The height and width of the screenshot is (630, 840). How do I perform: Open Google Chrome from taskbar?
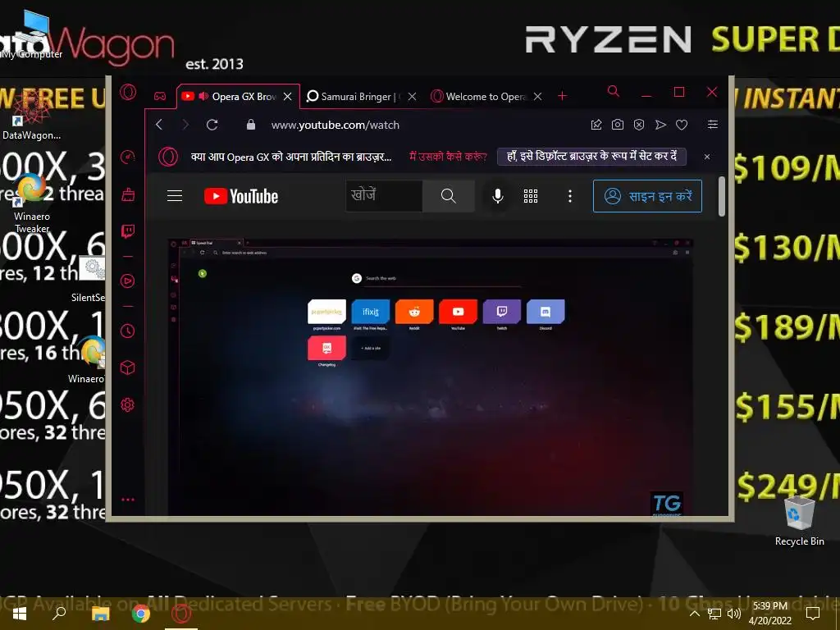click(x=141, y=614)
